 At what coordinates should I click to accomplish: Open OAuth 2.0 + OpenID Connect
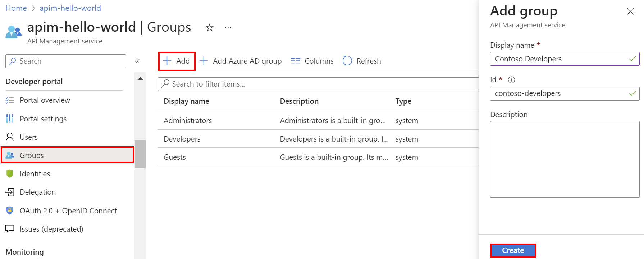pyautogui.click(x=68, y=211)
